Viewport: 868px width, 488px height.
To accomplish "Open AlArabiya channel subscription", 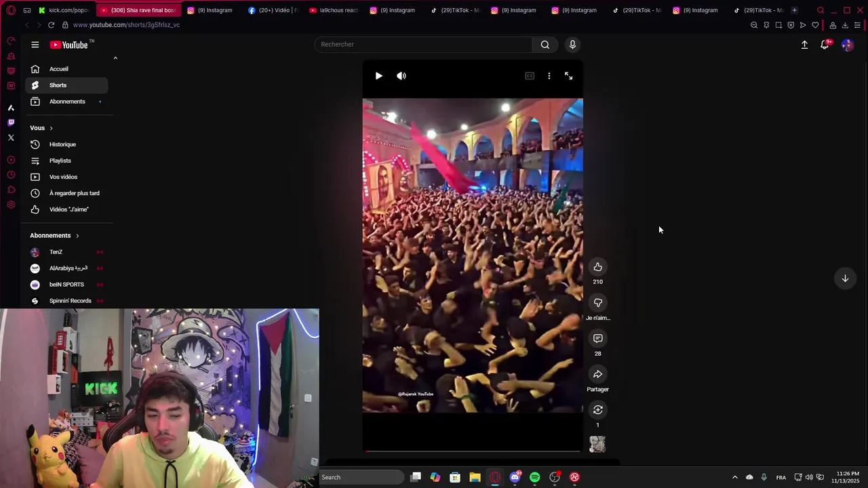I will (66, 268).
